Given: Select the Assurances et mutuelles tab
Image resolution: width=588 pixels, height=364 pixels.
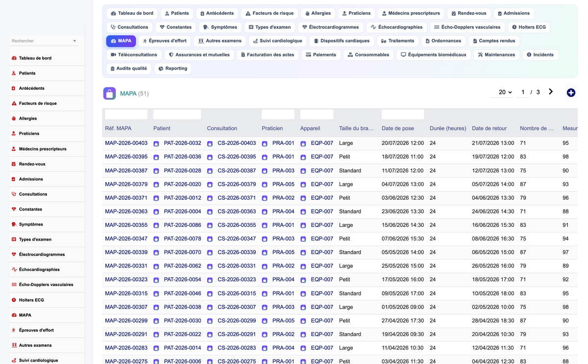Looking at the screenshot, I should (x=199, y=55).
